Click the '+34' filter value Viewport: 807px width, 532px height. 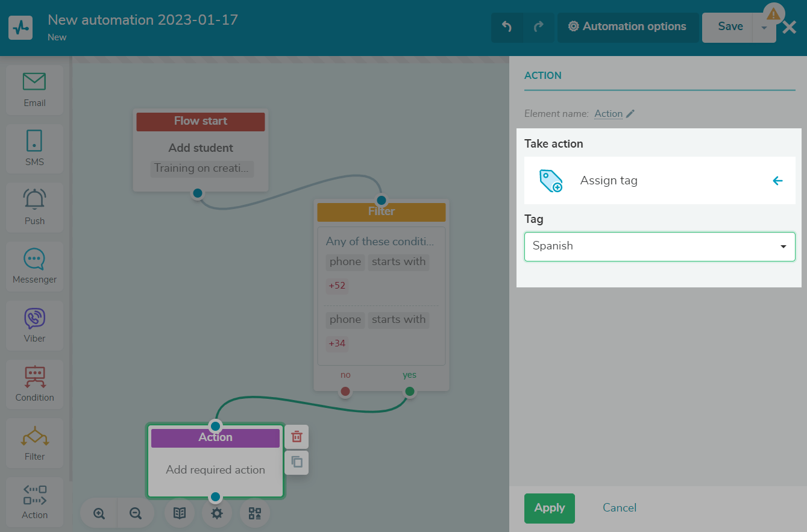pos(337,343)
